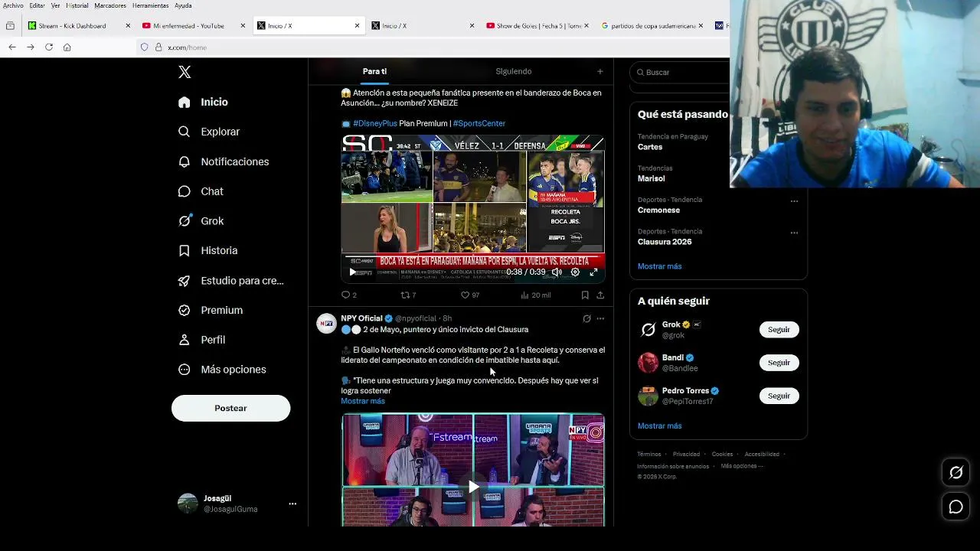980x551 pixels.
Task: Click the plus icon beside Siguiendo tab
Action: 599,71
